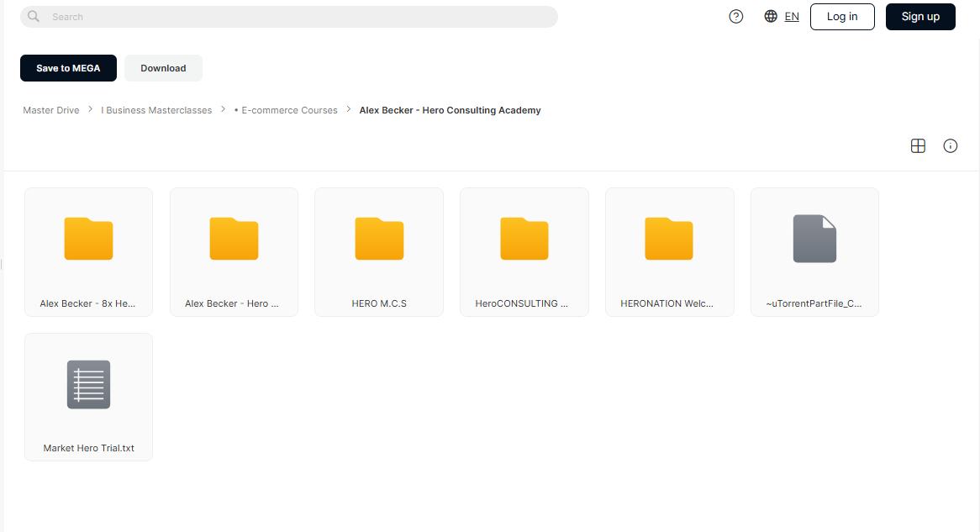980x532 pixels.
Task: Go to I Business Masterclasses breadcrumb
Action: (x=156, y=110)
